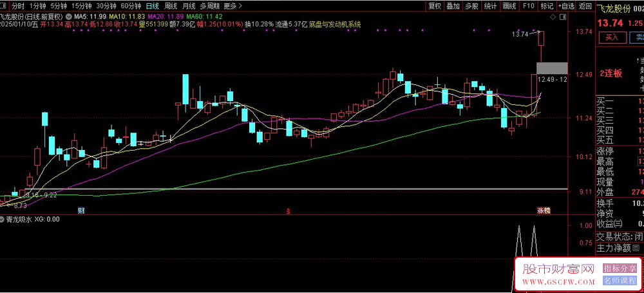The height and width of the screenshot is (293, 644).
Task: Click the 9.16 - 9.22 level label
Action: (41, 195)
